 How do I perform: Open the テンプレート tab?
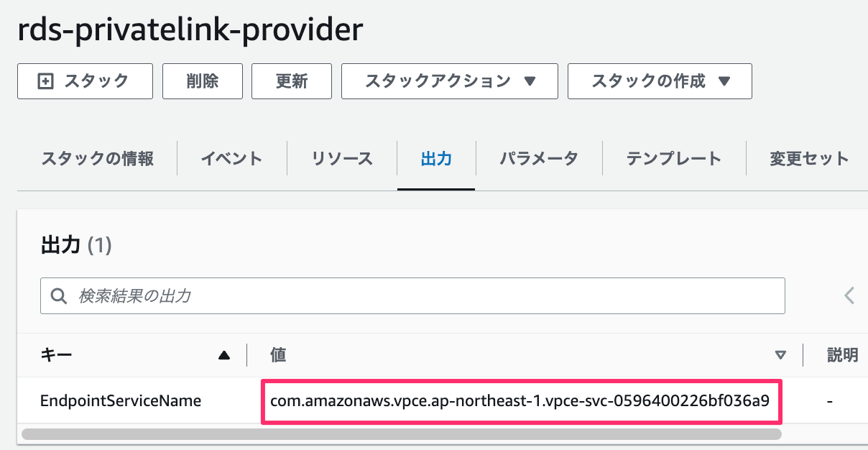(x=673, y=159)
